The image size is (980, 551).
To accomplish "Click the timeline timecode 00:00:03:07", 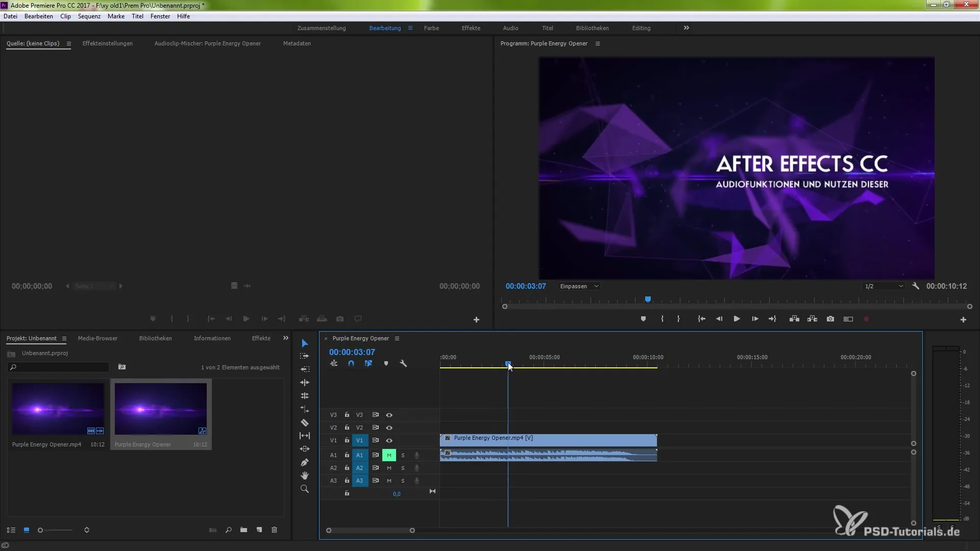I will tap(352, 352).
